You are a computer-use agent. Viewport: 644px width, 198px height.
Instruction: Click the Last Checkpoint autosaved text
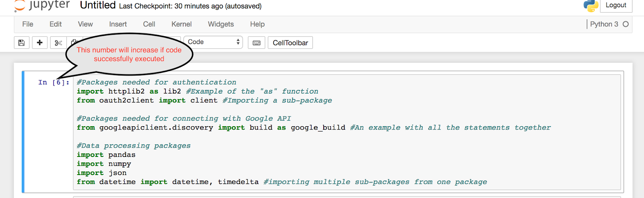(190, 6)
